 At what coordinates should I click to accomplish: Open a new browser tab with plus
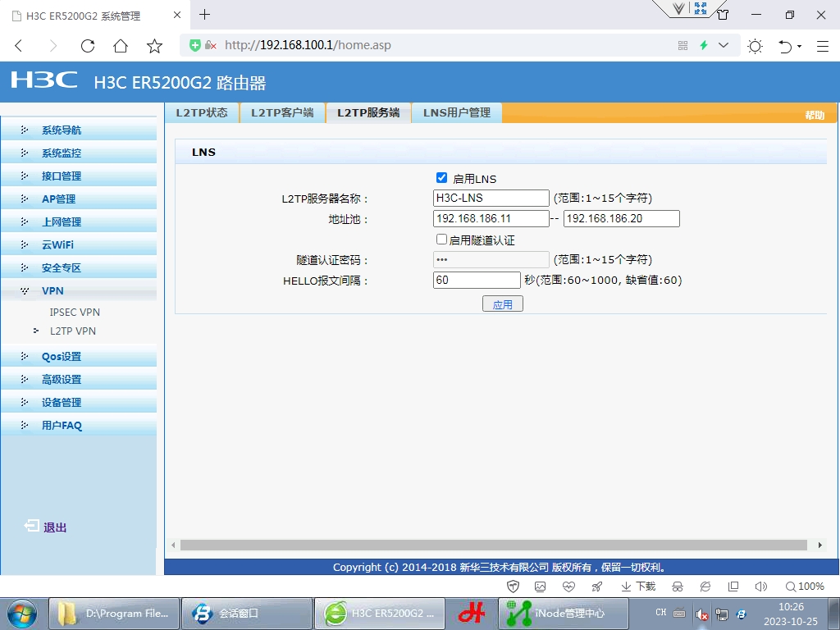204,15
